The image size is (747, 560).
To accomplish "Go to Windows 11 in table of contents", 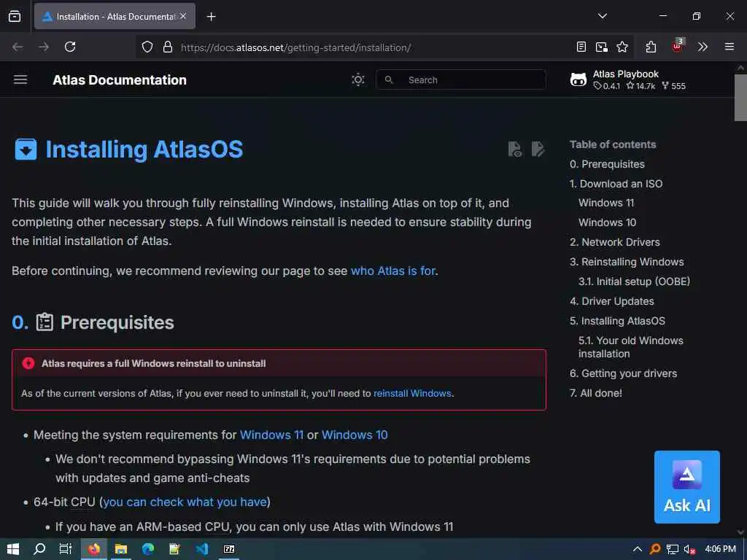I will [606, 203].
